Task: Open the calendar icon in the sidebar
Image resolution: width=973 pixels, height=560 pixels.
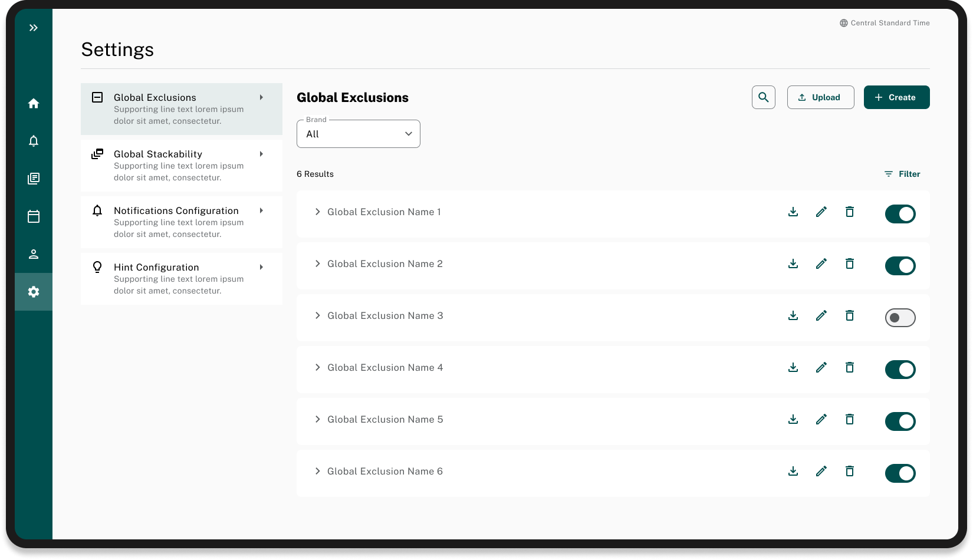Action: pos(34,216)
